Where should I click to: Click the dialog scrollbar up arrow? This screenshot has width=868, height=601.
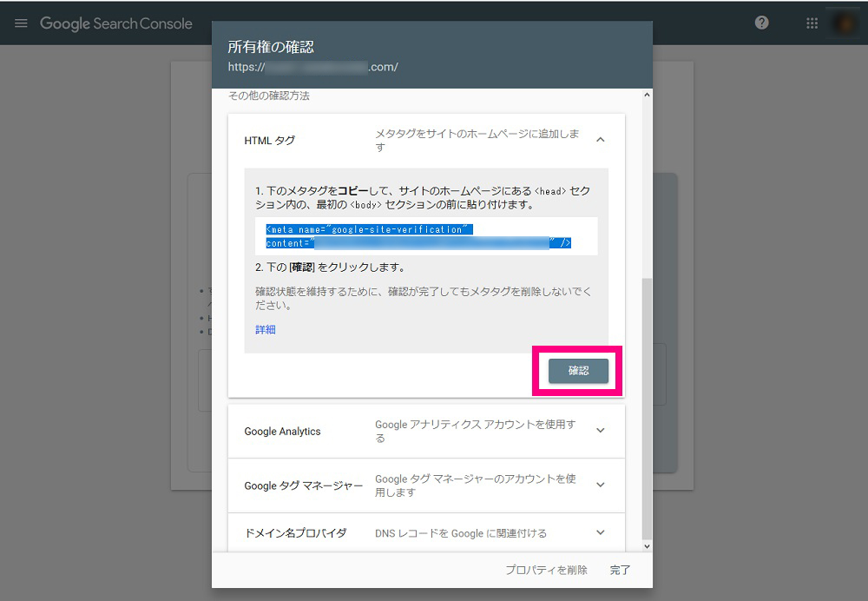pos(647,96)
